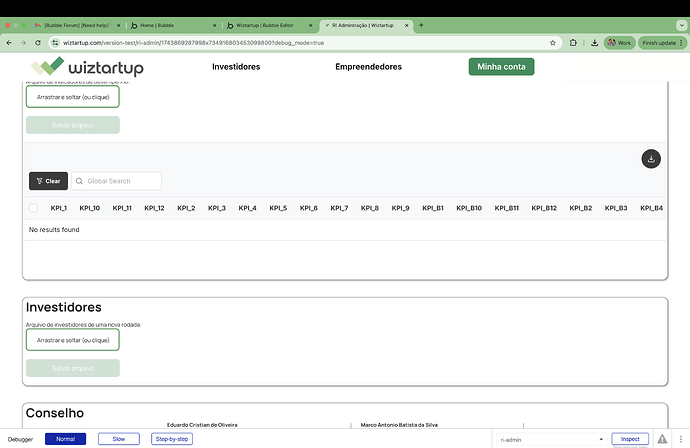Sort by the KPI_5 column header
This screenshot has width=690, height=448.
point(278,208)
